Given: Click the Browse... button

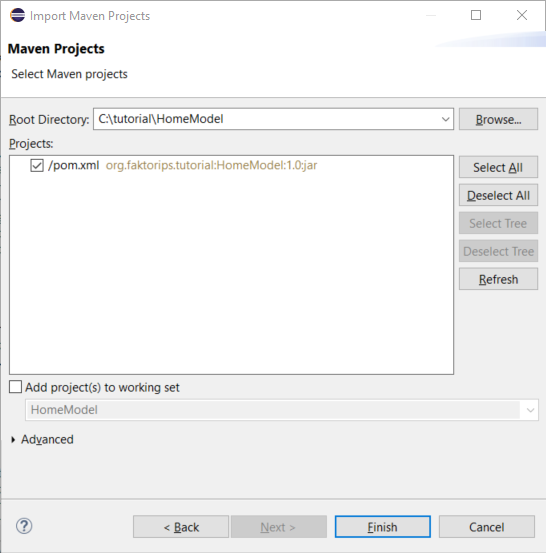Looking at the screenshot, I should (498, 119).
